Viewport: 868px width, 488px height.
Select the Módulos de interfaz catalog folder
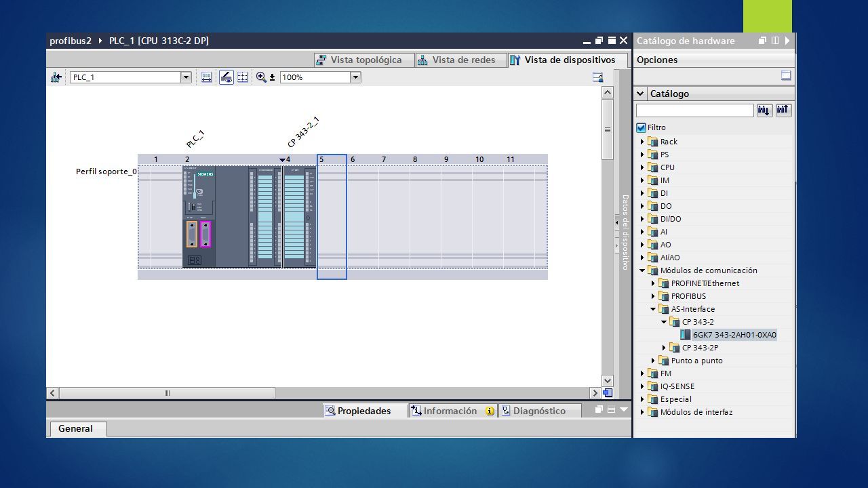(696, 412)
